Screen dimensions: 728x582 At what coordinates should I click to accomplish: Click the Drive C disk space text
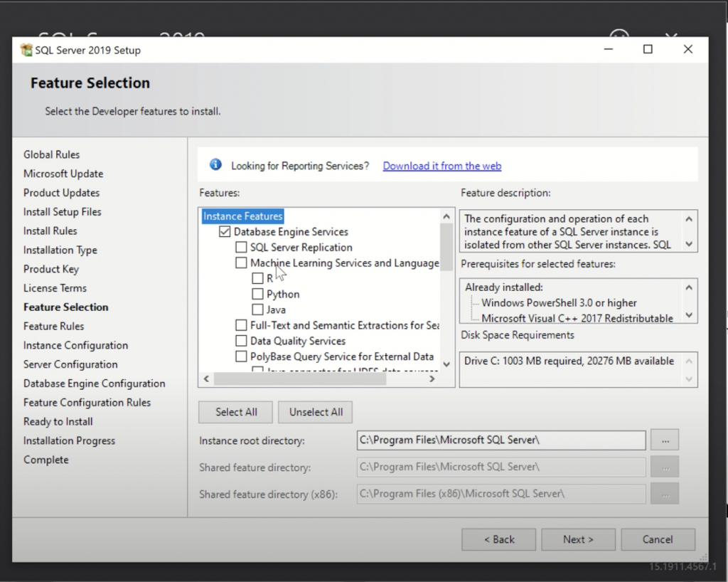[569, 361]
